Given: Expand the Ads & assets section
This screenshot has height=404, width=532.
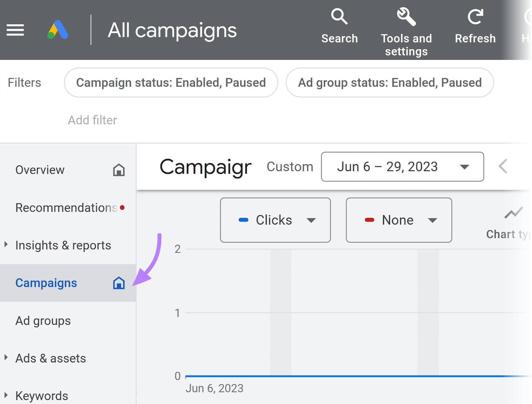Looking at the screenshot, I should pos(5,358).
